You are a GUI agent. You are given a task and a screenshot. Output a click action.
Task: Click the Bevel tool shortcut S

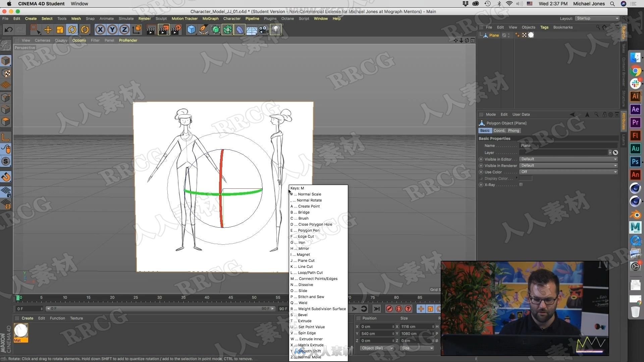[303, 315]
